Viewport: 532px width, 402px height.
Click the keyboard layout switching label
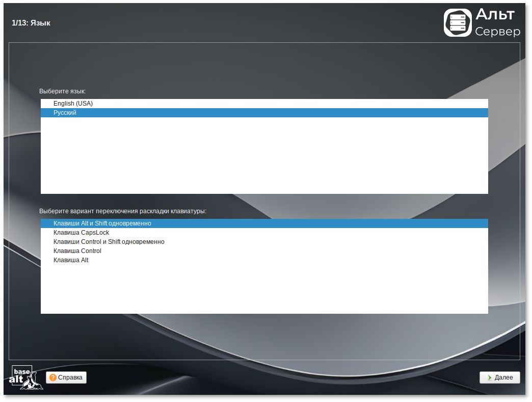coord(122,211)
